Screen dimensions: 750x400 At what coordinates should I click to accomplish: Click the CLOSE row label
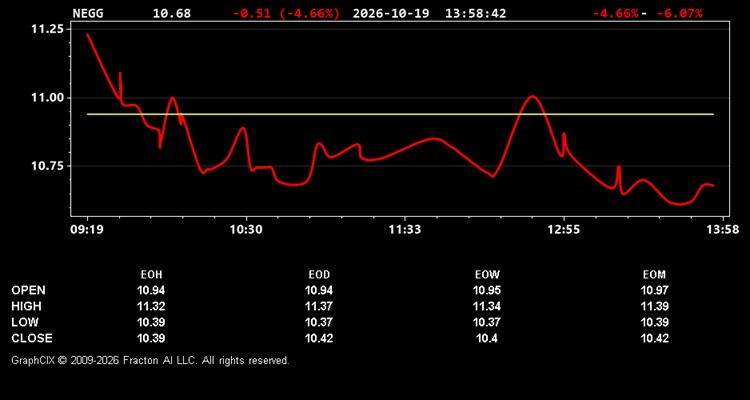pyautogui.click(x=32, y=338)
